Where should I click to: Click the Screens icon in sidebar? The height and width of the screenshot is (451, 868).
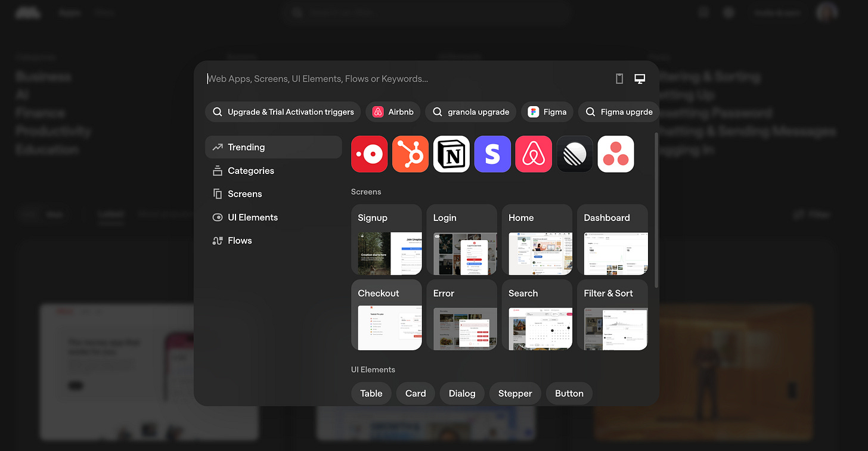(218, 194)
